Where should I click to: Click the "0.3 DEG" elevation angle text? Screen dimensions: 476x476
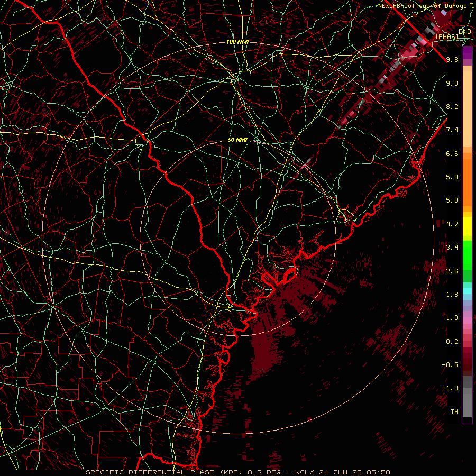(x=264, y=472)
